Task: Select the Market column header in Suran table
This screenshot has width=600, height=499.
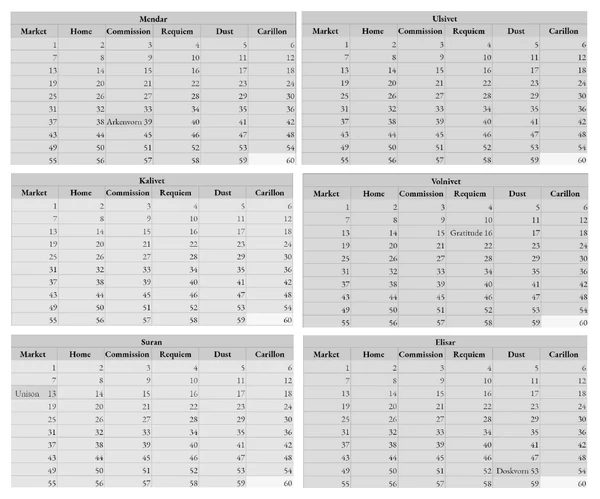Action: coord(34,354)
